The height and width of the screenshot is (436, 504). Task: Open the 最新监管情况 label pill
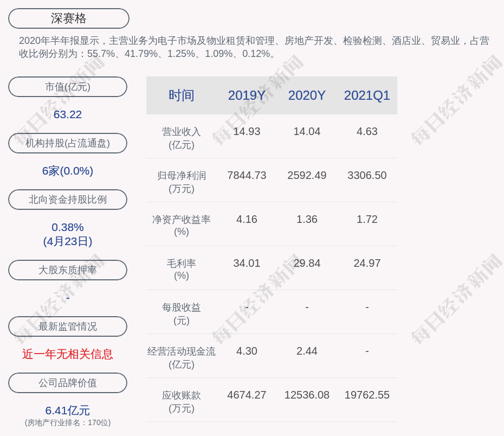tap(68, 326)
